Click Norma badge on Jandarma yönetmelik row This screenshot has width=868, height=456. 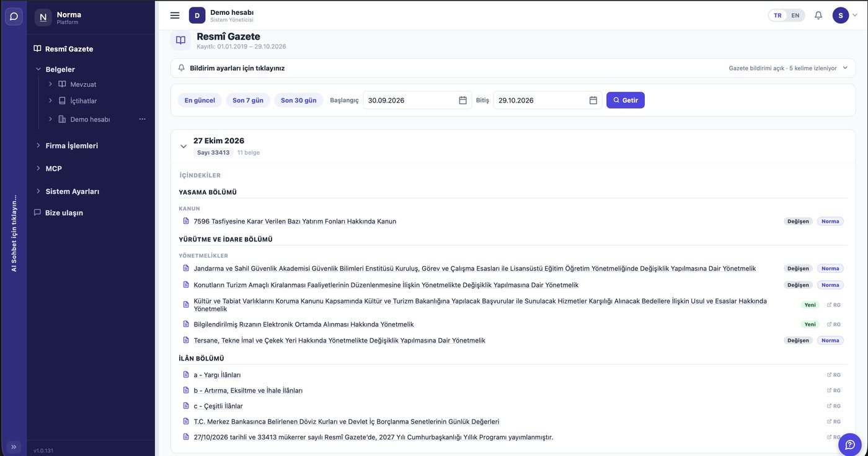click(x=830, y=269)
